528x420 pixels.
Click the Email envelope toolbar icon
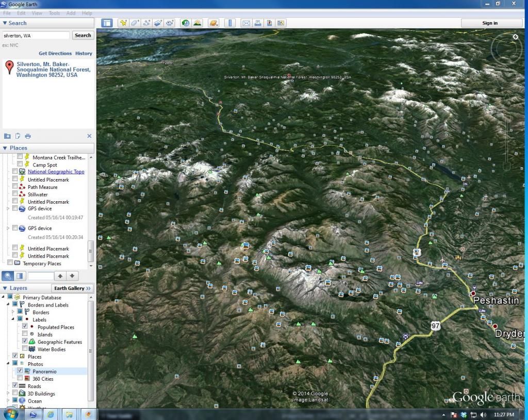pos(246,23)
